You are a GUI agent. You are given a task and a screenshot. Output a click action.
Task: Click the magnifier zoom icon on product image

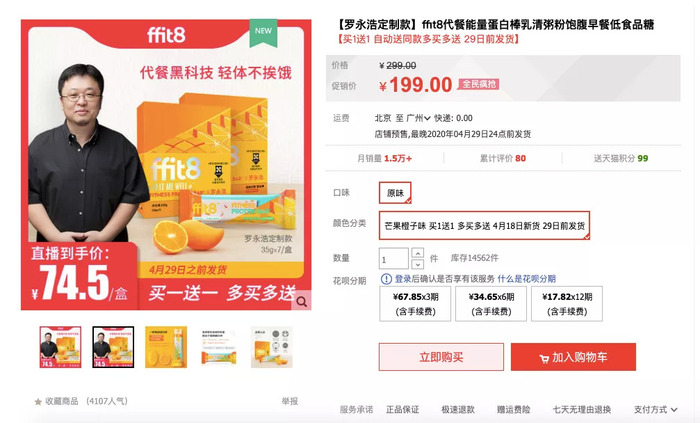click(x=302, y=302)
